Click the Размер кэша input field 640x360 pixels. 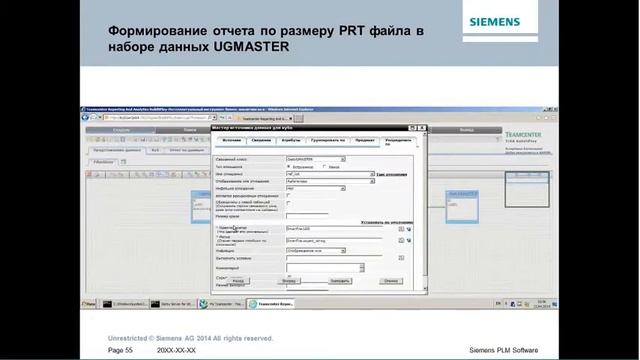click(x=307, y=216)
